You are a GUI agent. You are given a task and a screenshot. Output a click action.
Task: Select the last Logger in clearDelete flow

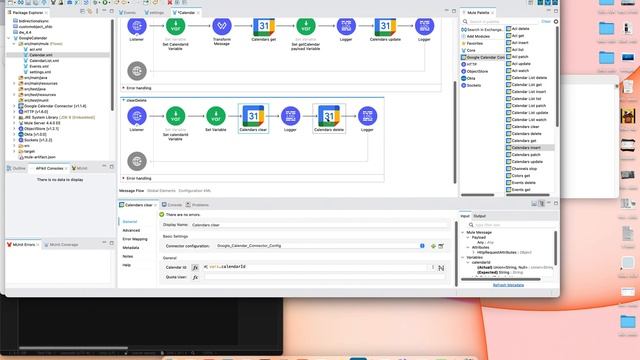(x=367, y=116)
